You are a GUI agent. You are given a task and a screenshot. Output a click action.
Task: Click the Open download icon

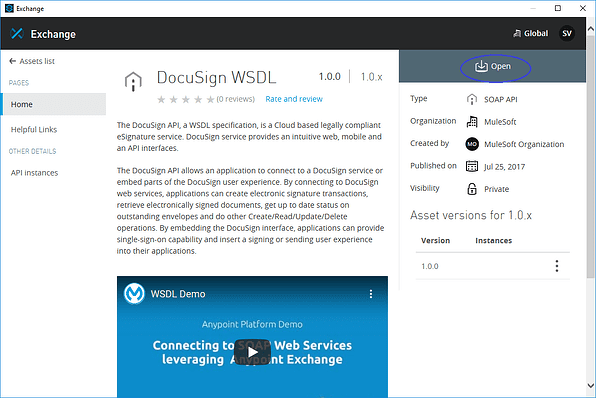(x=481, y=66)
